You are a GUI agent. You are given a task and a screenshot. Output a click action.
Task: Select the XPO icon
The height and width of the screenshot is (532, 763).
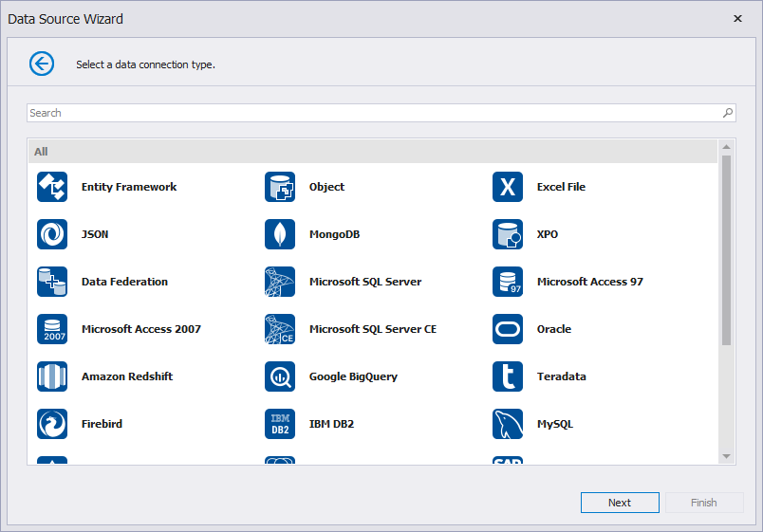tap(508, 234)
